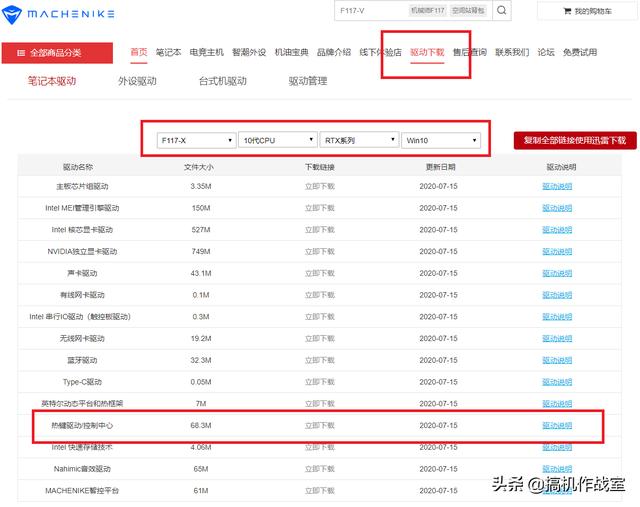
Task: Download the Intel MEI管理引擎驱动
Action: pyautogui.click(x=320, y=208)
